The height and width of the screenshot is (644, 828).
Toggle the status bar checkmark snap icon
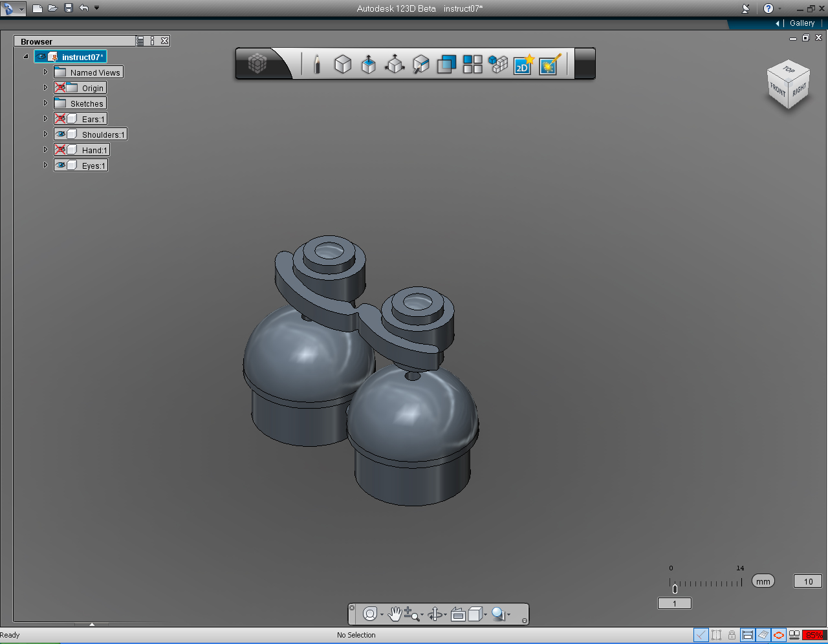[701, 635]
